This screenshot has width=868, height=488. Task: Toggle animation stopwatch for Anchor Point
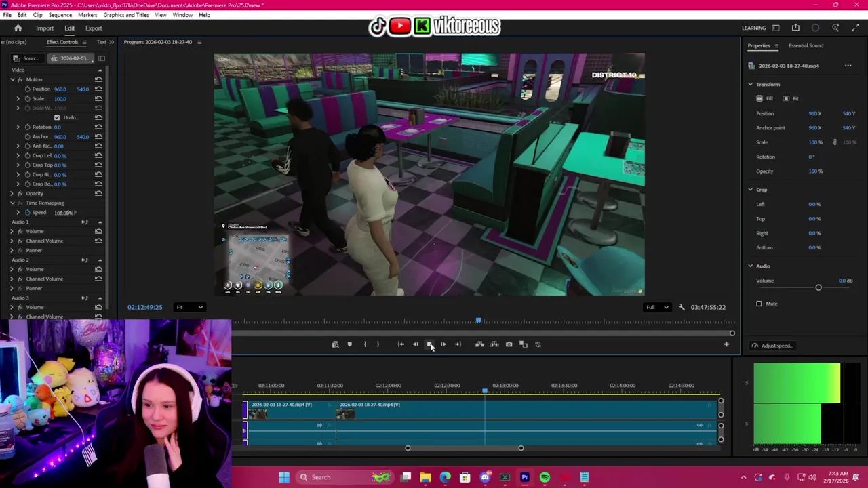pos(28,136)
